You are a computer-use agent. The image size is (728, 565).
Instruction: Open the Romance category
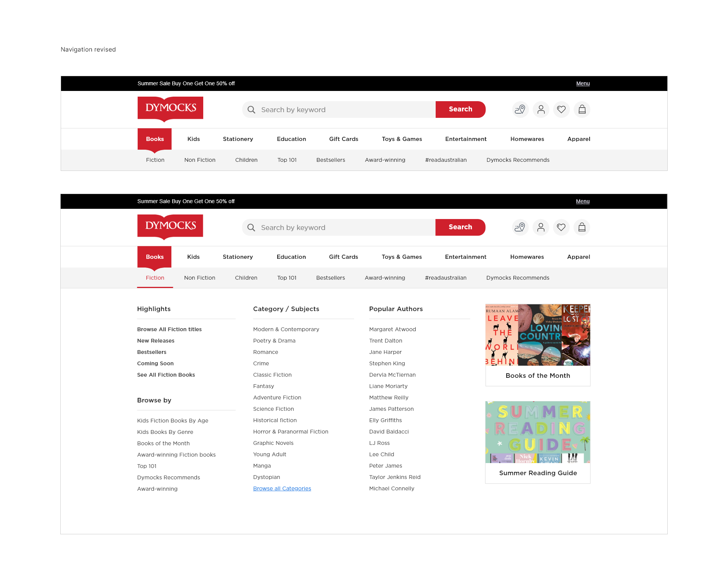coord(265,352)
